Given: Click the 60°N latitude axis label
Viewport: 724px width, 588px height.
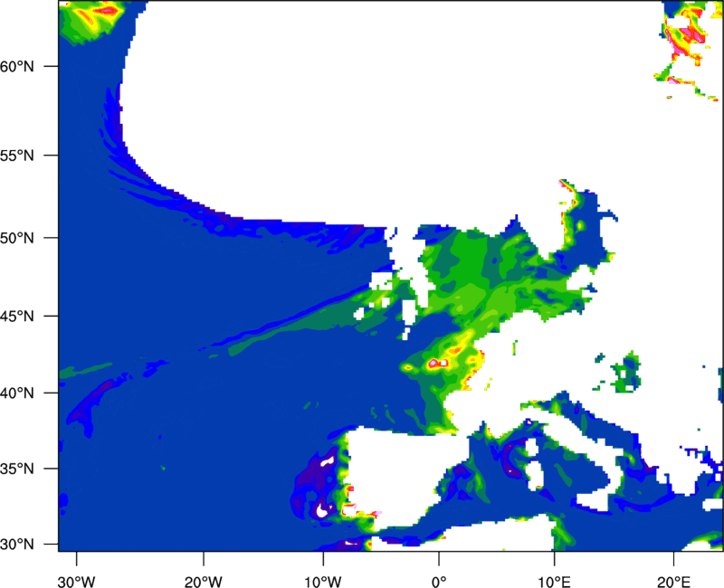Looking at the screenshot, I should pos(17,66).
